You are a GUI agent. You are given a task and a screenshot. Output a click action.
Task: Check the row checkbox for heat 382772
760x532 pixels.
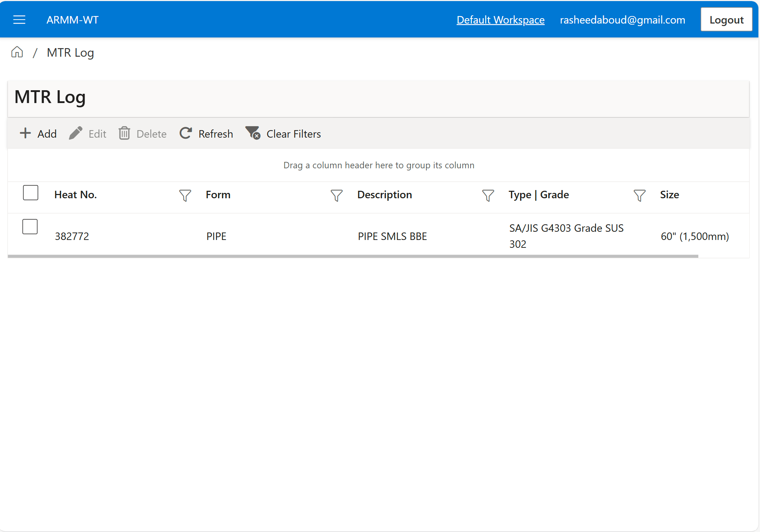point(30,226)
